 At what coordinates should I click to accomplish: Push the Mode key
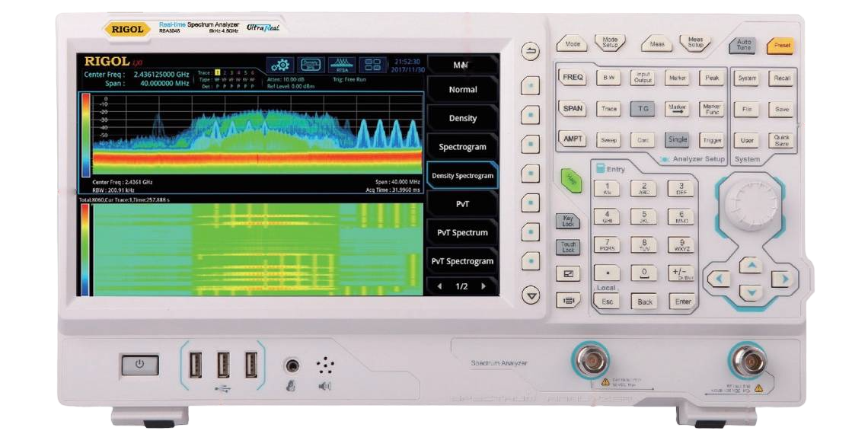point(572,43)
